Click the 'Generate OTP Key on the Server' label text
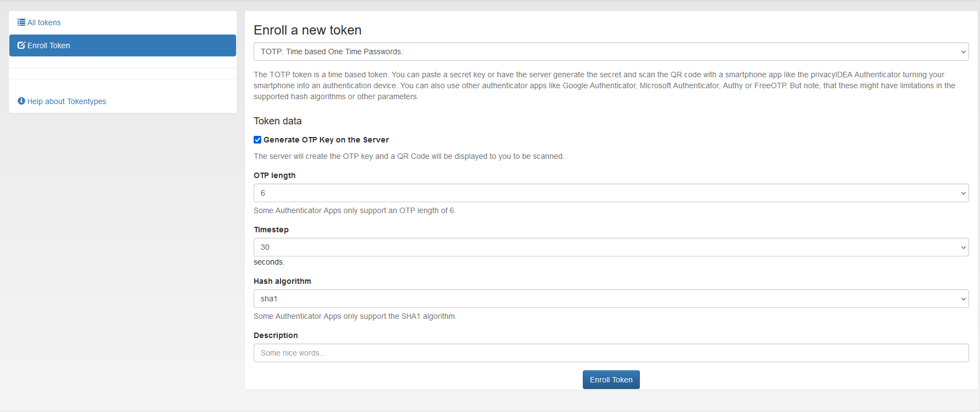 pos(326,140)
